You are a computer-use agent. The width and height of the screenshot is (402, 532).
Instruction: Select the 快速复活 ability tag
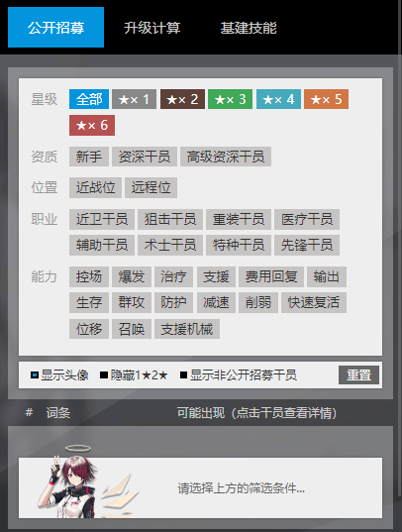click(314, 302)
